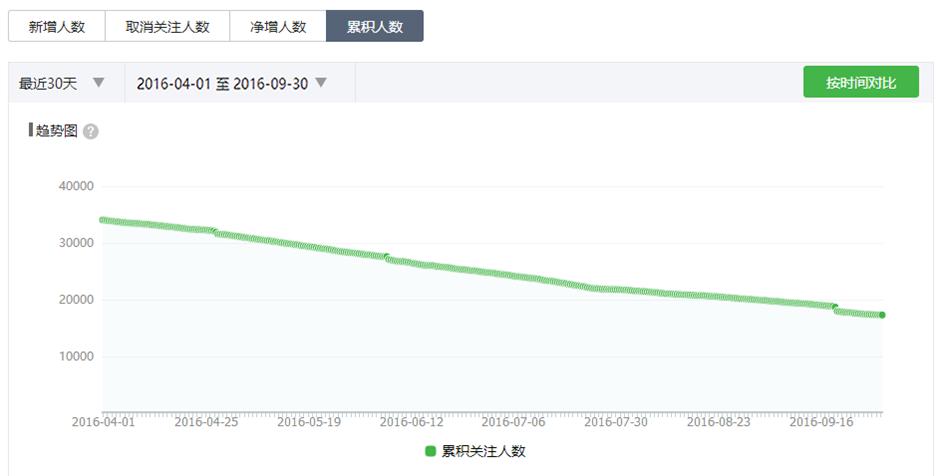Toggle the 累积关注人数 legend marker
This screenshot has width=944, height=476.
tap(430, 451)
